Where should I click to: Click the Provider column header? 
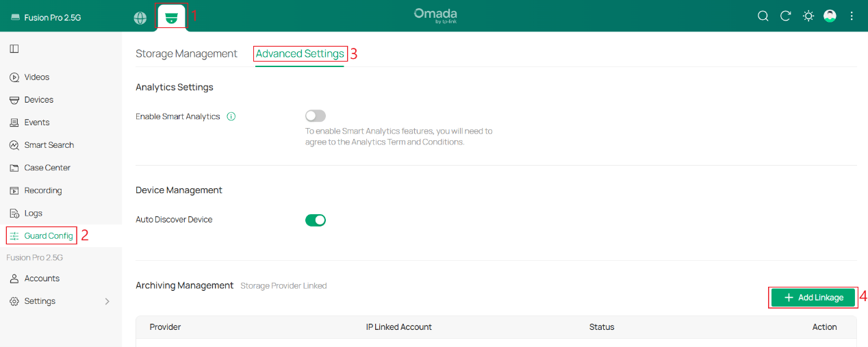165,327
